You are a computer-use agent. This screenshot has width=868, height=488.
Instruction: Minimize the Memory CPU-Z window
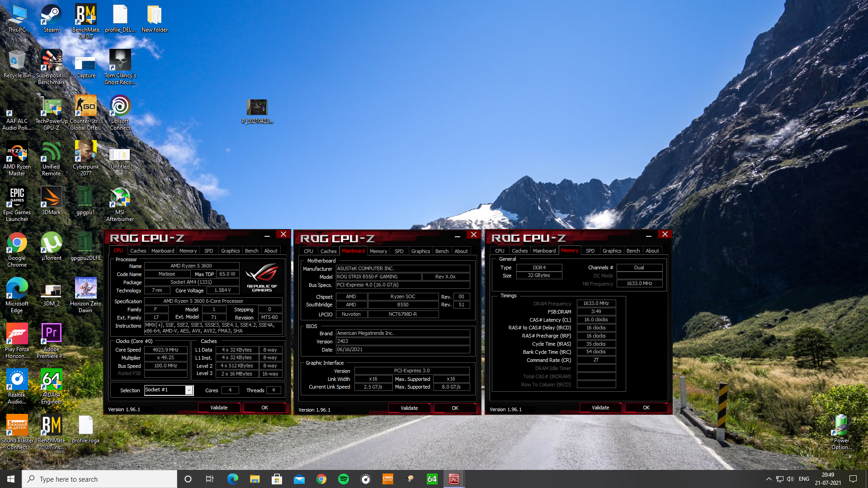click(x=648, y=235)
